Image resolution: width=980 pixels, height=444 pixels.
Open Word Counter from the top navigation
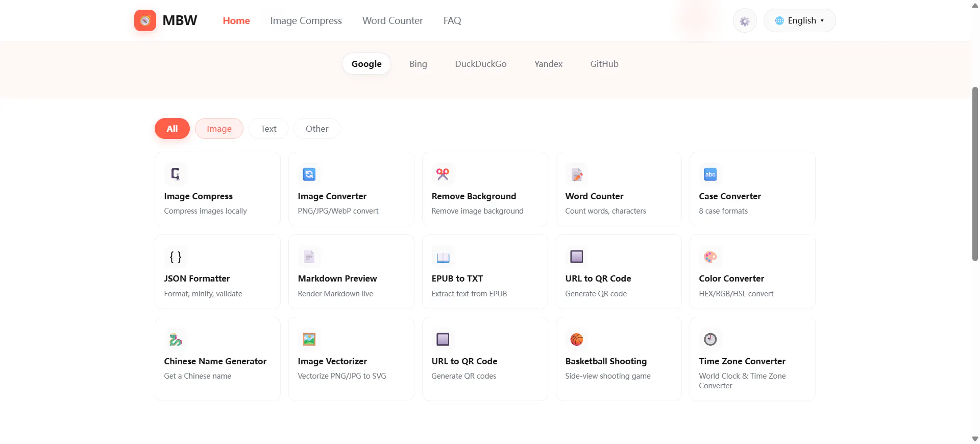click(393, 20)
